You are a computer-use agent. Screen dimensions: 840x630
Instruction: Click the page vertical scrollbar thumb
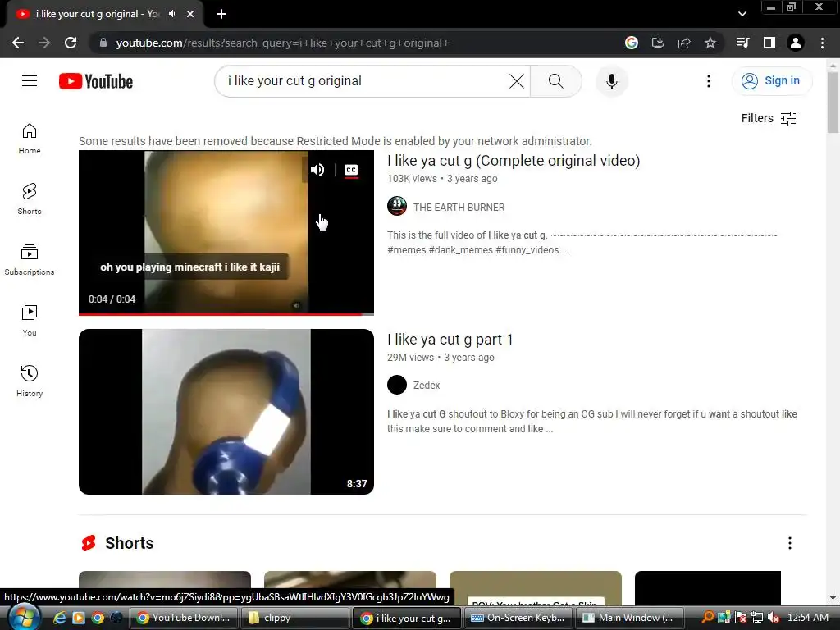(833, 102)
